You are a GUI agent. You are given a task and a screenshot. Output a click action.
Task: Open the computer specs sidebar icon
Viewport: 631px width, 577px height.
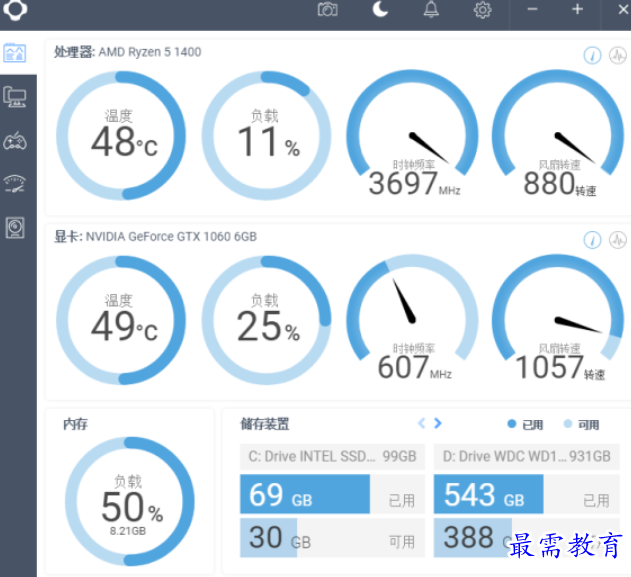15,97
